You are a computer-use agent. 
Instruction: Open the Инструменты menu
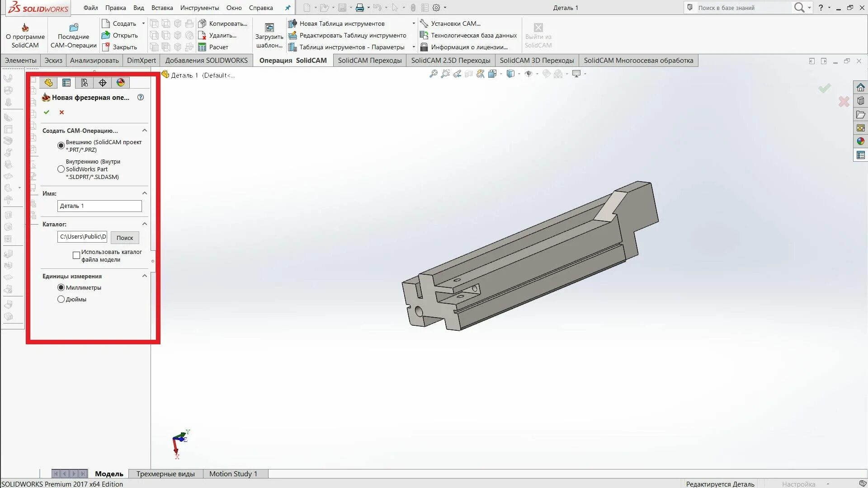tap(200, 8)
